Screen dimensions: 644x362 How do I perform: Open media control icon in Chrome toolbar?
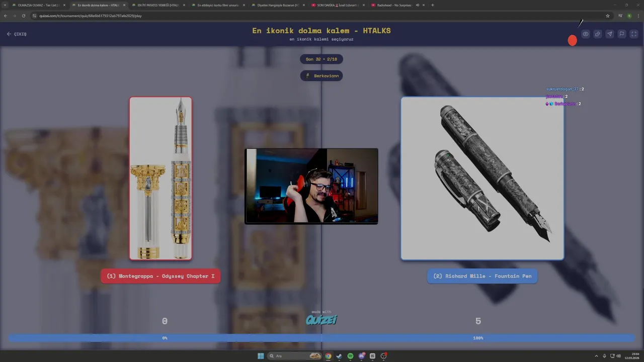coord(620,16)
